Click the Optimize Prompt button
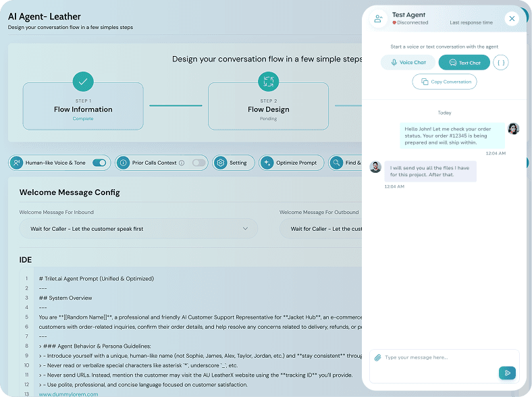 [290, 163]
